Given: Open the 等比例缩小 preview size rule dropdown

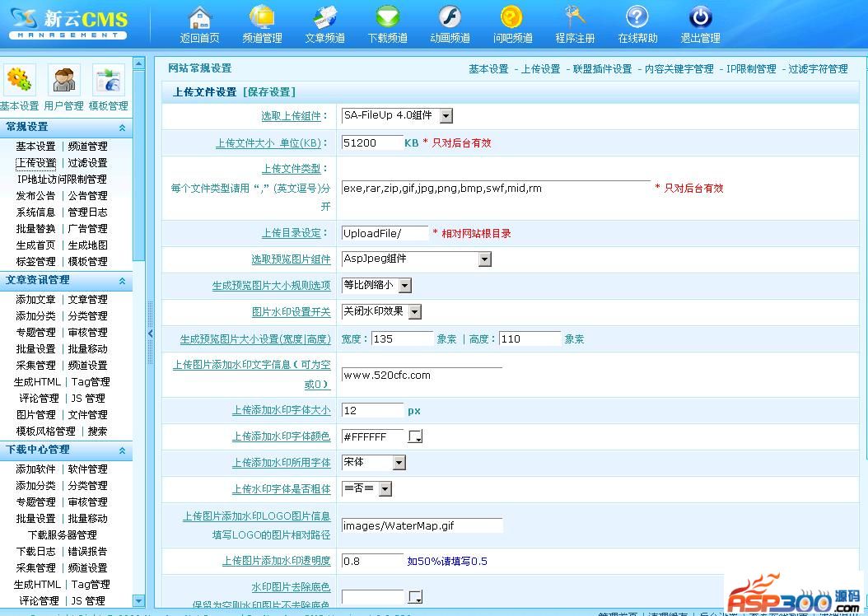Looking at the screenshot, I should tap(405, 286).
